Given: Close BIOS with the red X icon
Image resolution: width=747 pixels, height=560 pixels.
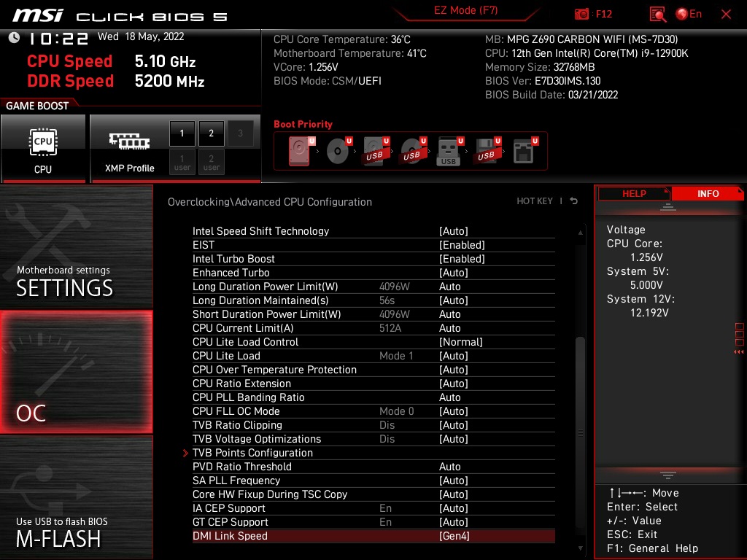Looking at the screenshot, I should (726, 15).
